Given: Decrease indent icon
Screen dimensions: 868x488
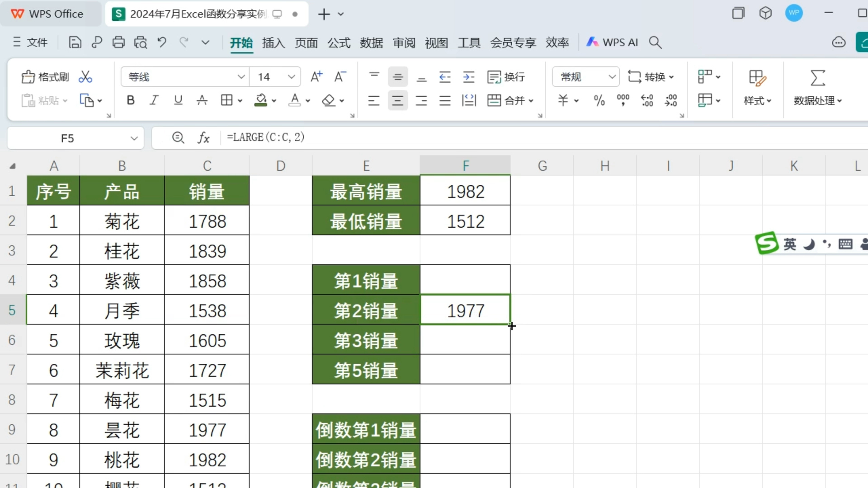Looking at the screenshot, I should [445, 77].
